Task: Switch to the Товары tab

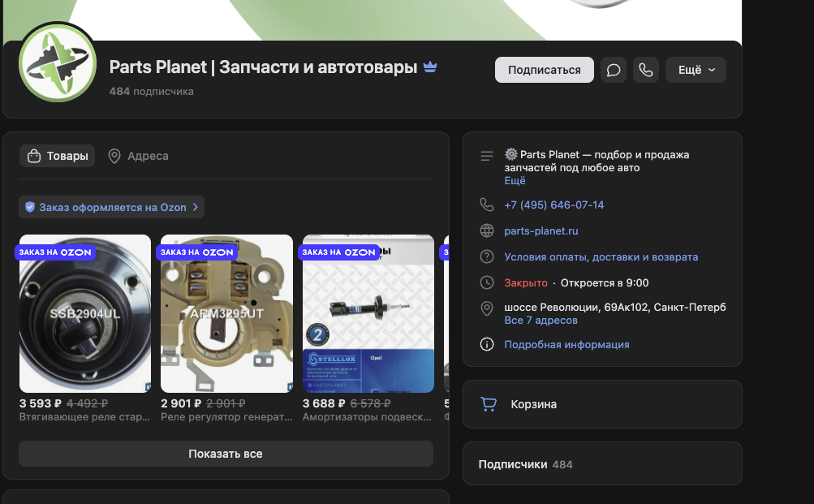Action: pyautogui.click(x=57, y=156)
